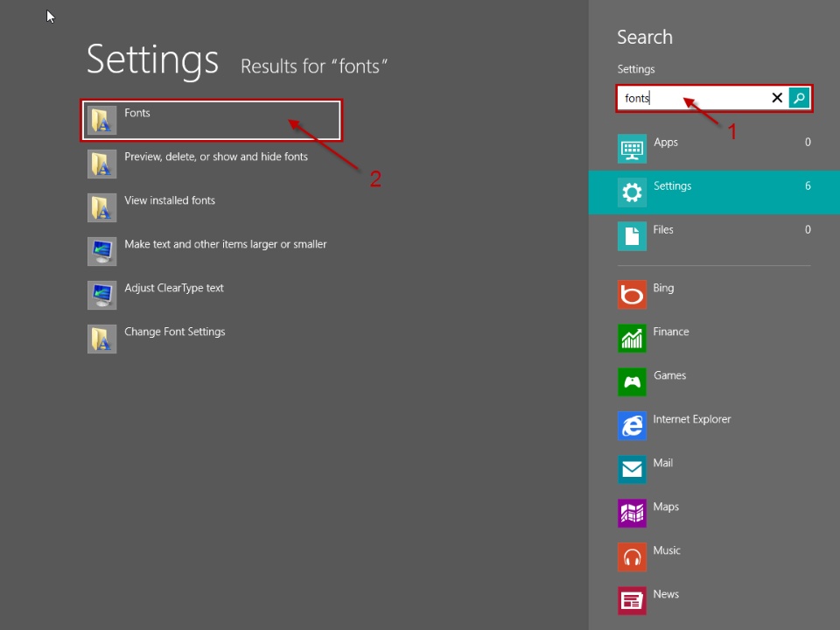
Task: Search fonts in Maps label
Action: click(x=666, y=507)
